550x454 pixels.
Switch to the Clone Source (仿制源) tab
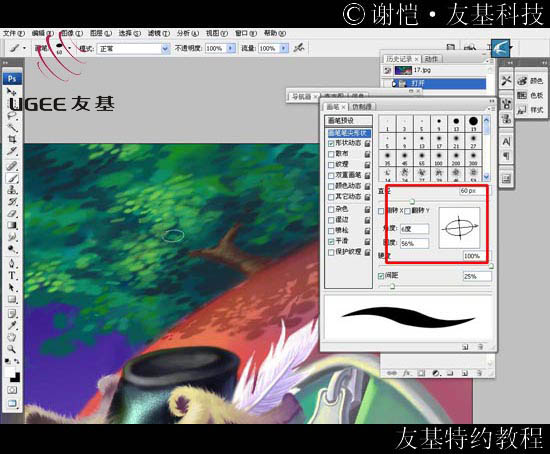[361, 107]
